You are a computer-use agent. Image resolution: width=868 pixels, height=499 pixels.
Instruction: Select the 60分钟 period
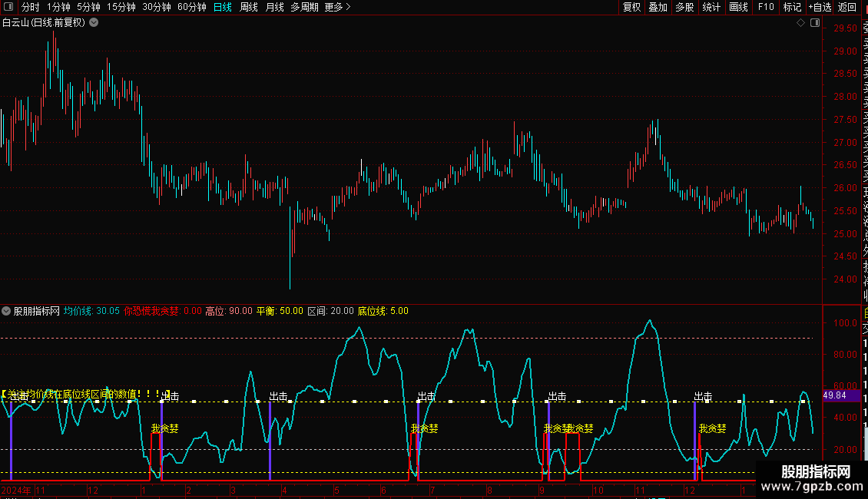point(192,7)
